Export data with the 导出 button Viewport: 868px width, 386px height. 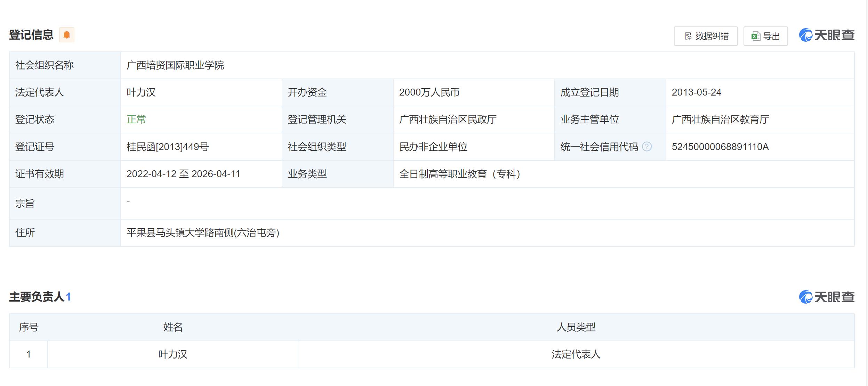click(x=765, y=36)
